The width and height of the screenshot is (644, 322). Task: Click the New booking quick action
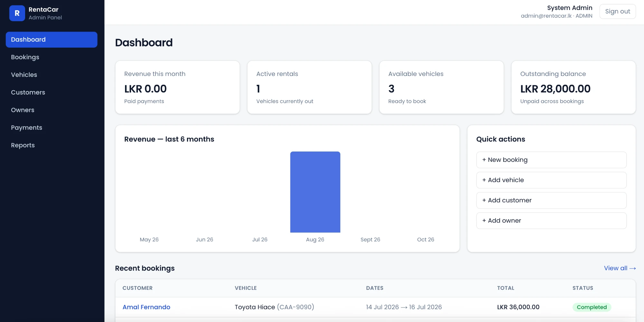(x=551, y=160)
